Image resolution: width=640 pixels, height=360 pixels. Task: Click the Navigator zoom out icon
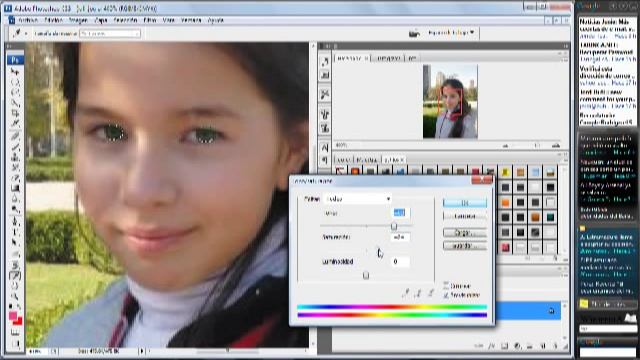pos(505,146)
